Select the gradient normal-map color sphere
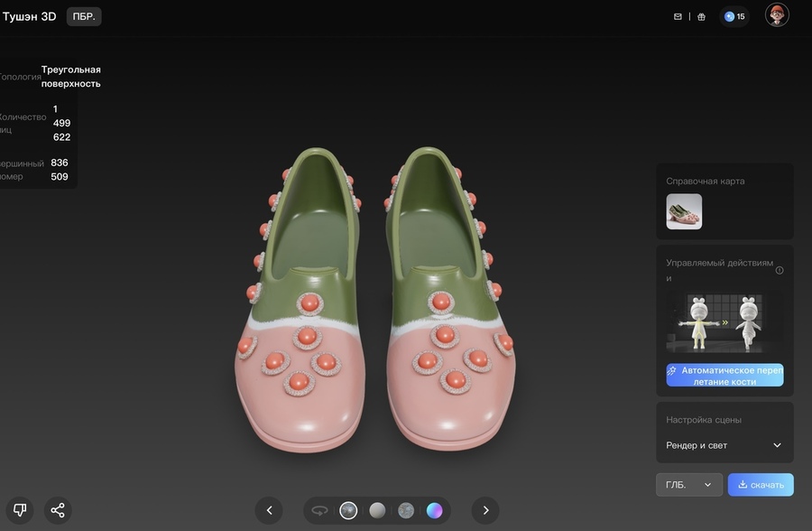812x531 pixels. tap(435, 510)
